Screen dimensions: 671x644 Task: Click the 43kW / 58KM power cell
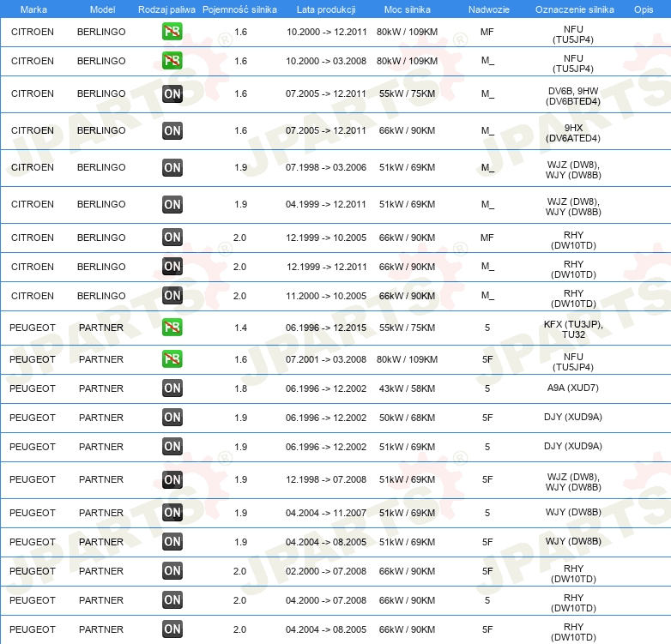[407, 388]
